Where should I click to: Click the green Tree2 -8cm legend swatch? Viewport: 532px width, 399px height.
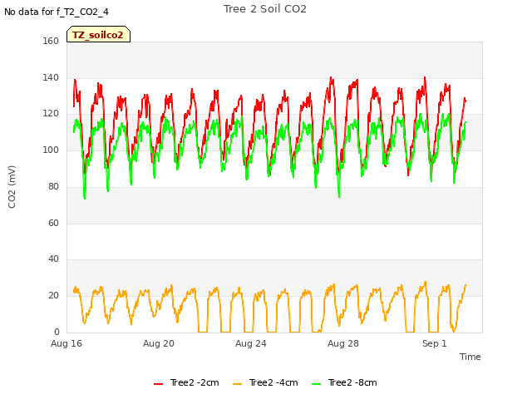coord(316,384)
